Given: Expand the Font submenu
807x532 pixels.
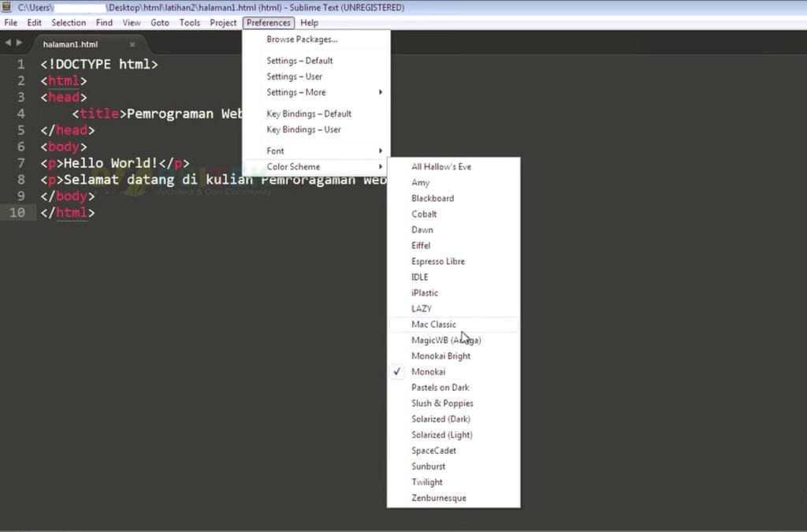Looking at the screenshot, I should pos(316,151).
